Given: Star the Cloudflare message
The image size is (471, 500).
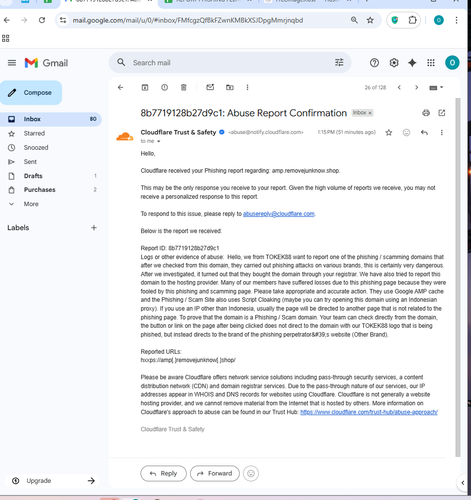Looking at the screenshot, I should (x=389, y=133).
